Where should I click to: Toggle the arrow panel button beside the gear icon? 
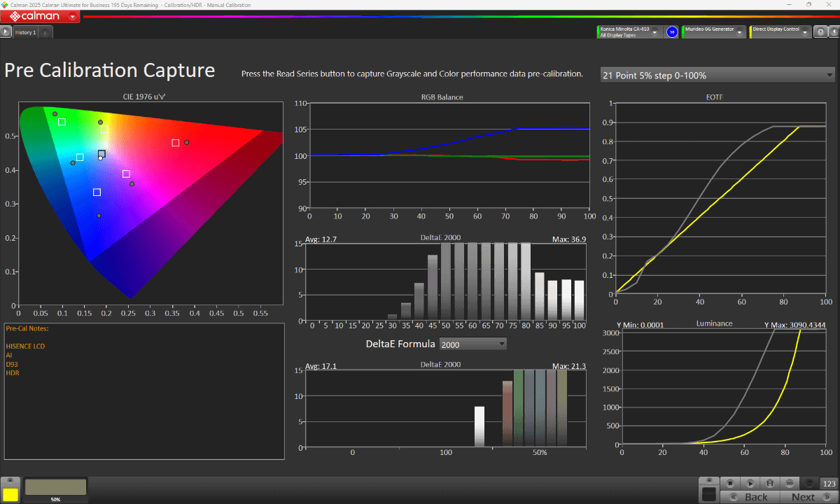835,31
